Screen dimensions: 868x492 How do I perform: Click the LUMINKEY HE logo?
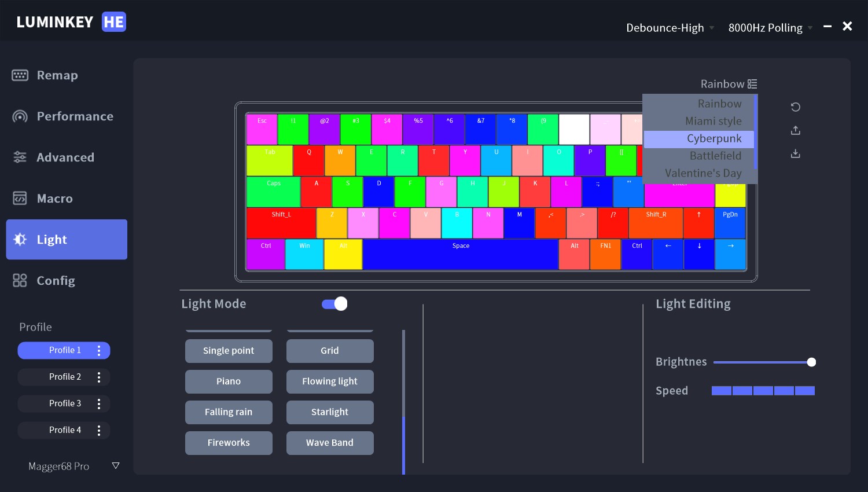[x=71, y=22]
